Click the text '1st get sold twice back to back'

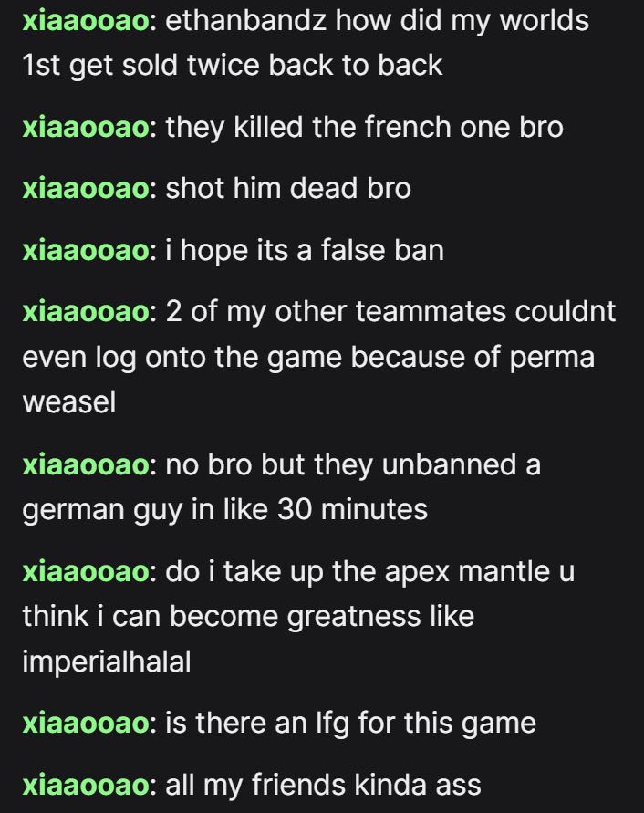[x=233, y=67]
